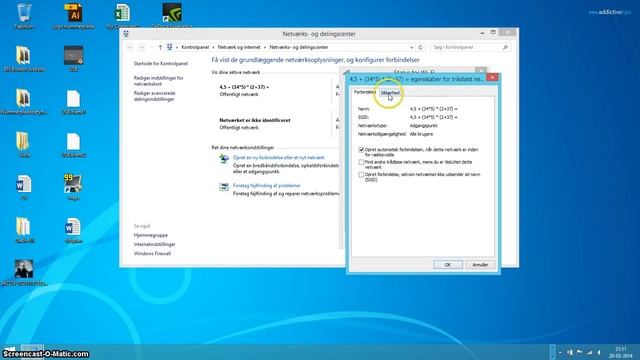Show the taskbar clock and date
The height and width of the screenshot is (360, 640).
pos(620,352)
